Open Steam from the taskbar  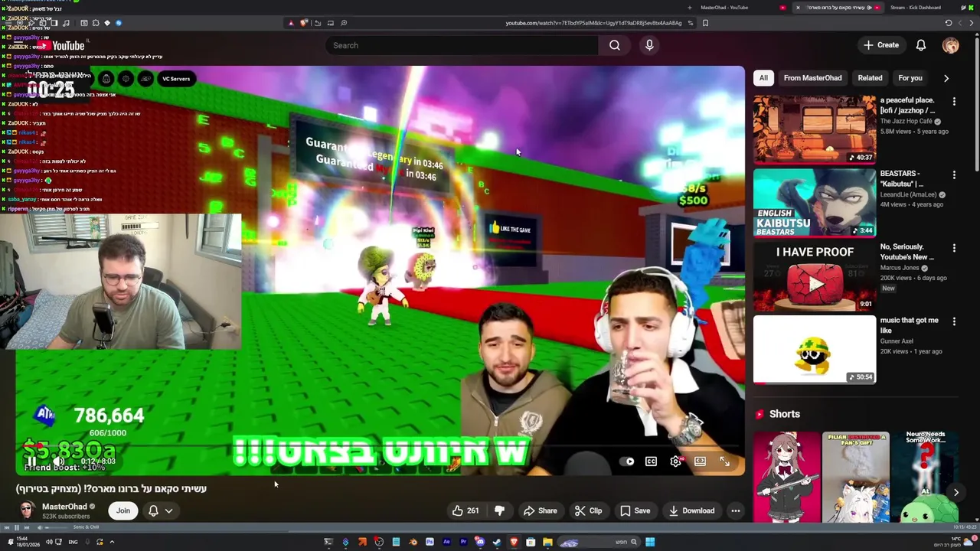pos(497,542)
